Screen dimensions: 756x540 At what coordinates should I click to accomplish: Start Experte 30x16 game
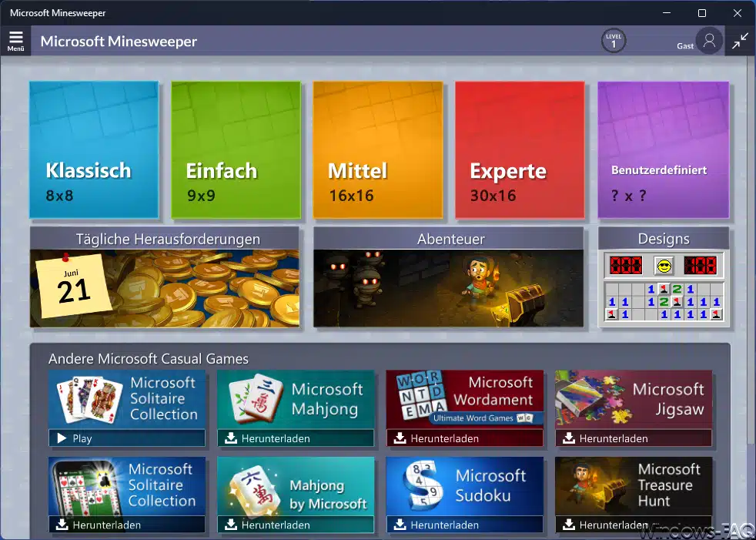coord(520,149)
